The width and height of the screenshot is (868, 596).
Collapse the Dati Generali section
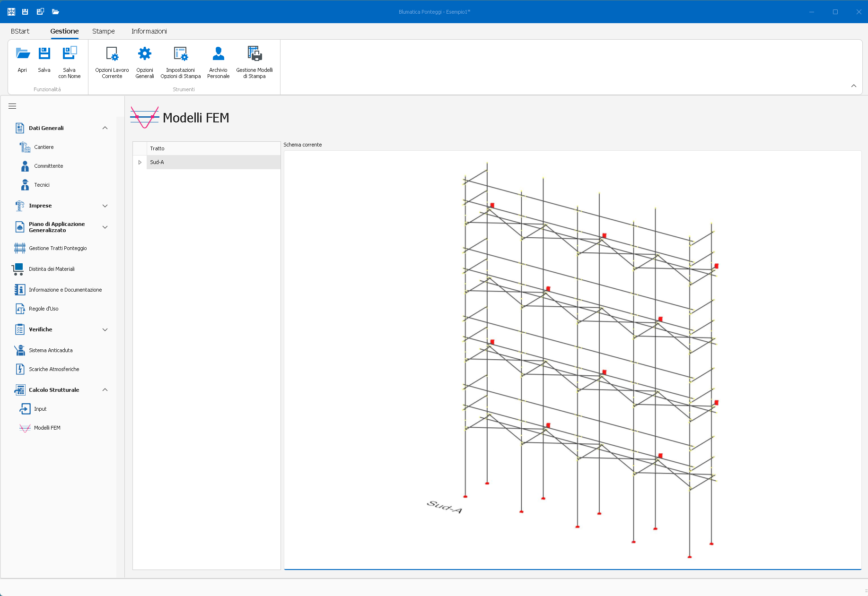pos(105,128)
